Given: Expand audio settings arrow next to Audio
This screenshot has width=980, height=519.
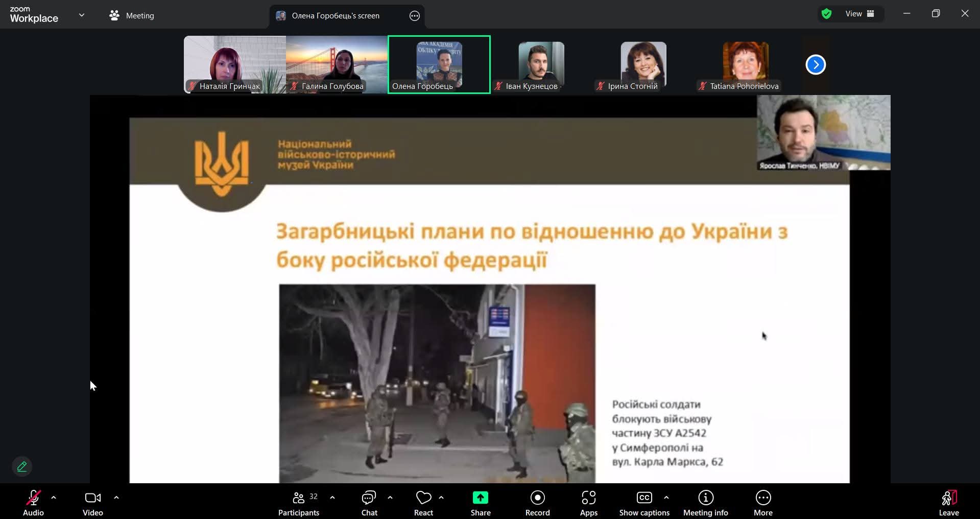Looking at the screenshot, I should click(54, 497).
